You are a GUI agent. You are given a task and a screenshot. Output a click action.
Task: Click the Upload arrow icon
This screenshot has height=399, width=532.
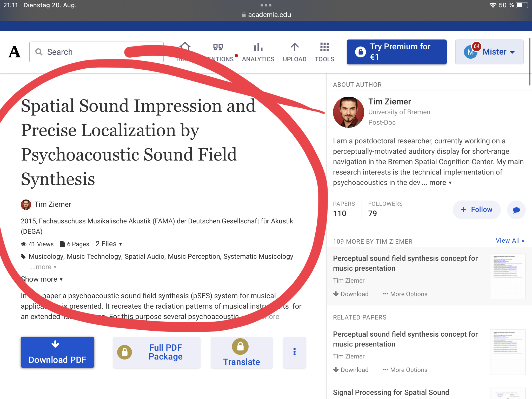pyautogui.click(x=295, y=47)
